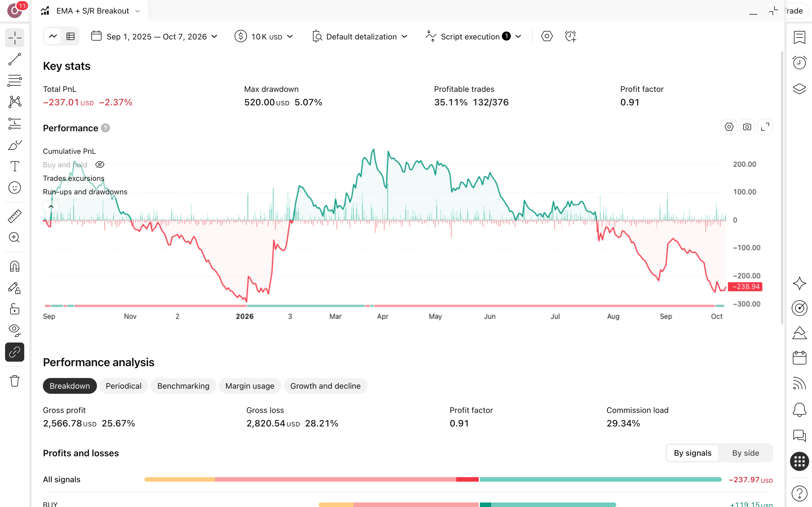Click the -238.94 price label on axis
Screen dimensions: 812x507
pos(745,287)
